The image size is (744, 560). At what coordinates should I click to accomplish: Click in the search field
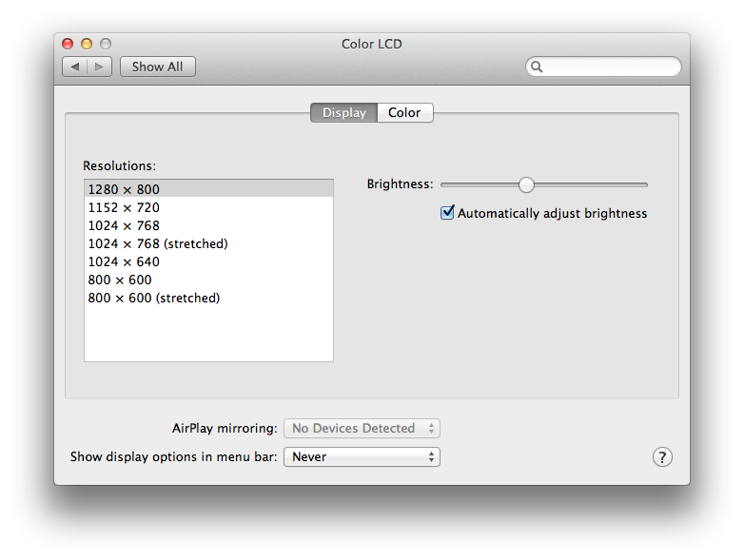(x=609, y=67)
